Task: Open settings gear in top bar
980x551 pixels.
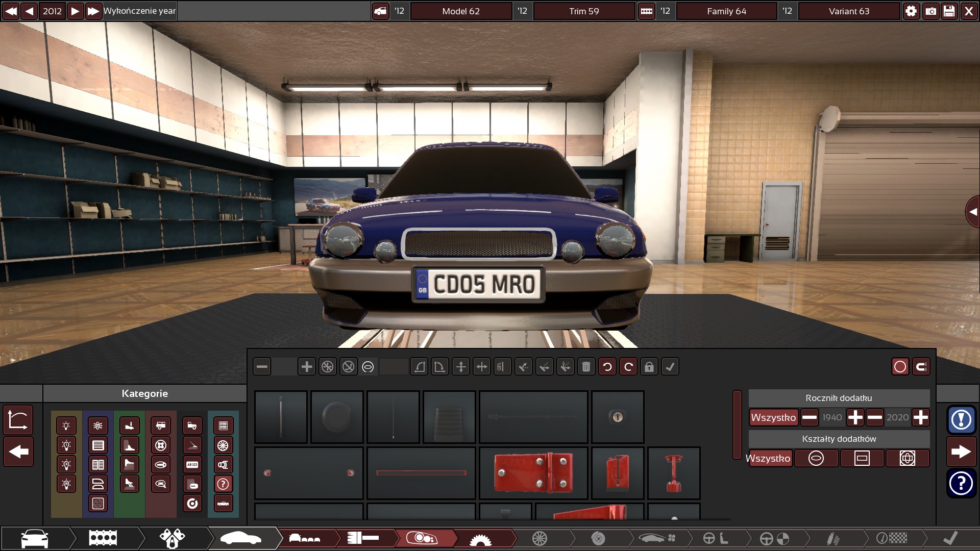Action: click(911, 11)
